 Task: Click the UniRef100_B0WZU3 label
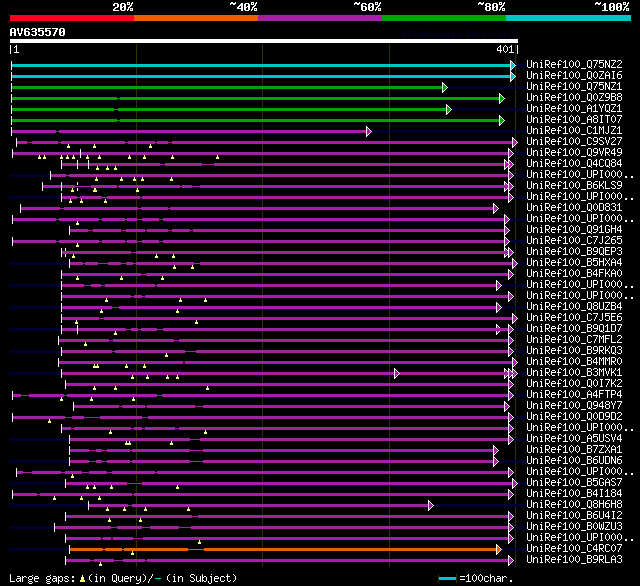pyautogui.click(x=574, y=526)
